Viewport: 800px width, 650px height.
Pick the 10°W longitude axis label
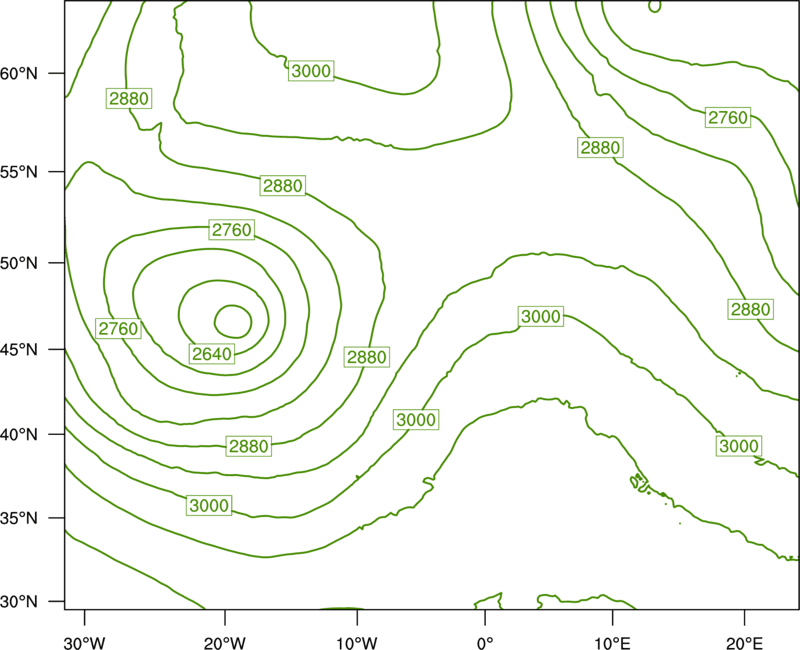point(357,643)
